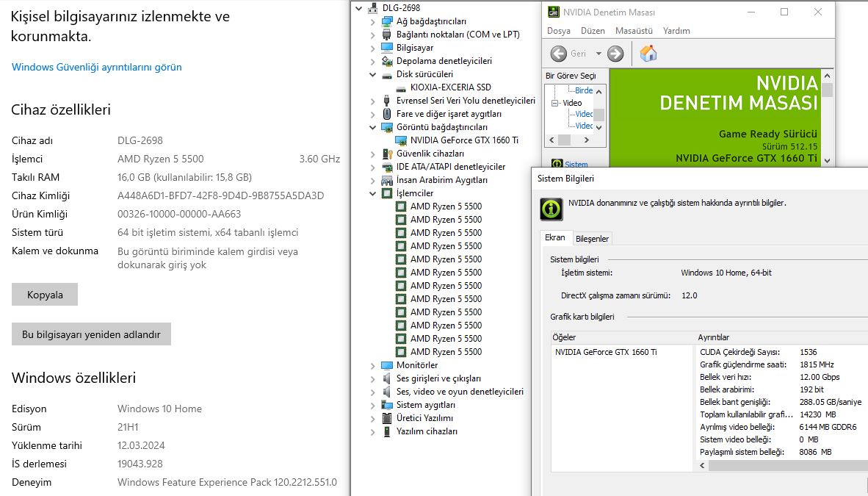
Task: Click the Sistem aygıtları icon
Action: (x=387, y=405)
